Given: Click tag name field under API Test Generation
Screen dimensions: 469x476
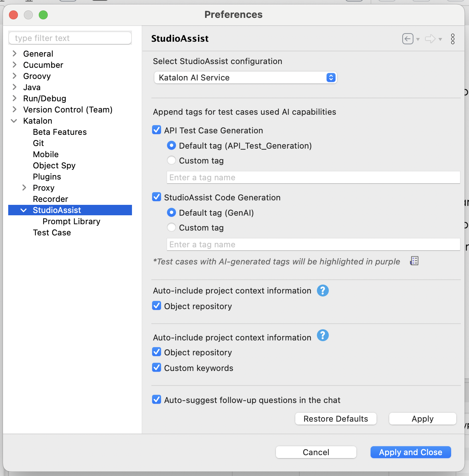Looking at the screenshot, I should (313, 177).
